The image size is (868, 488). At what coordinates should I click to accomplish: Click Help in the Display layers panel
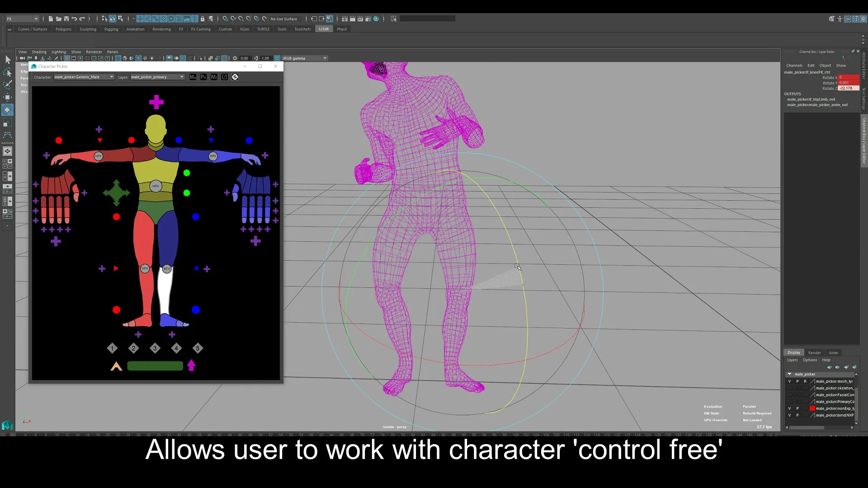(826, 360)
